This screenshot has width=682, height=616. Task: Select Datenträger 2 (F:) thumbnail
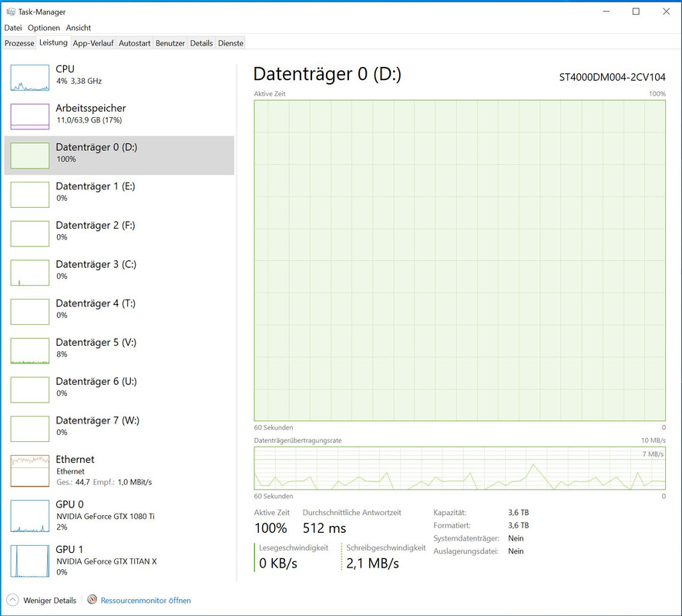pos(30,234)
